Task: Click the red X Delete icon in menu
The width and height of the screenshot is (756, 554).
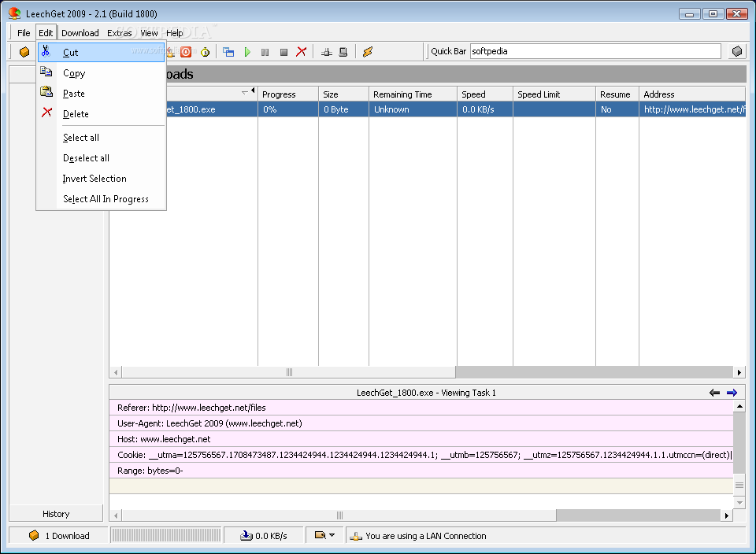Action: pyautogui.click(x=46, y=113)
